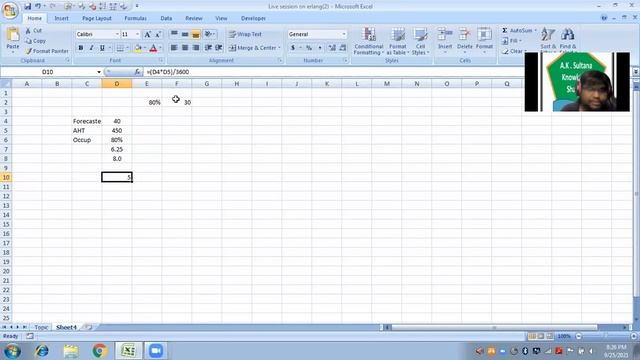Screen dimensions: 640x360
Task: Toggle top align for cell contents
Action: coord(174,34)
